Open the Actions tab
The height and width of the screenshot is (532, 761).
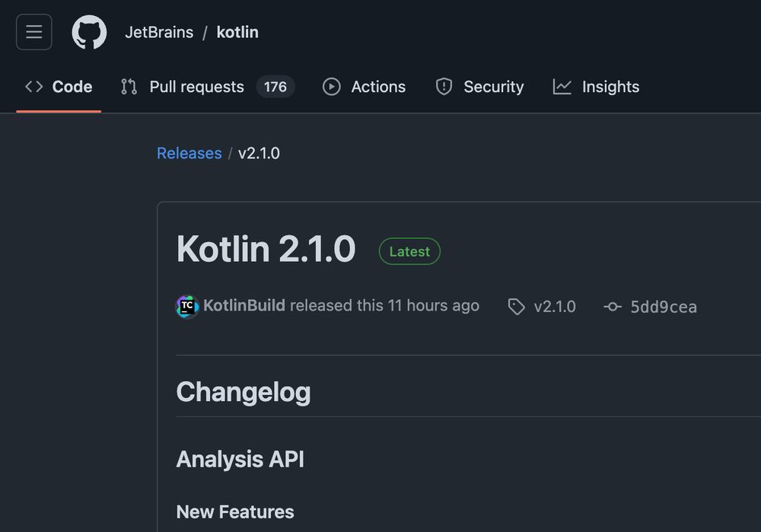click(378, 87)
